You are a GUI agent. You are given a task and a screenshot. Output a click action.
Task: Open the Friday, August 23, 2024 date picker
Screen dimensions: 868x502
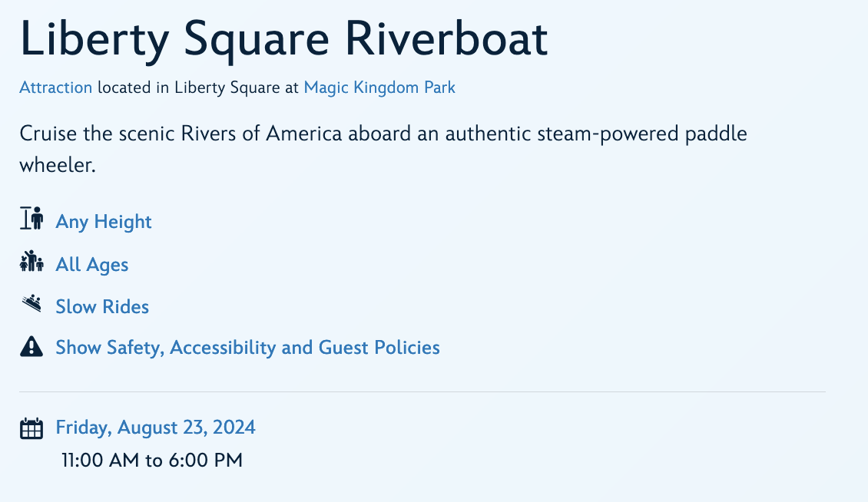(155, 428)
